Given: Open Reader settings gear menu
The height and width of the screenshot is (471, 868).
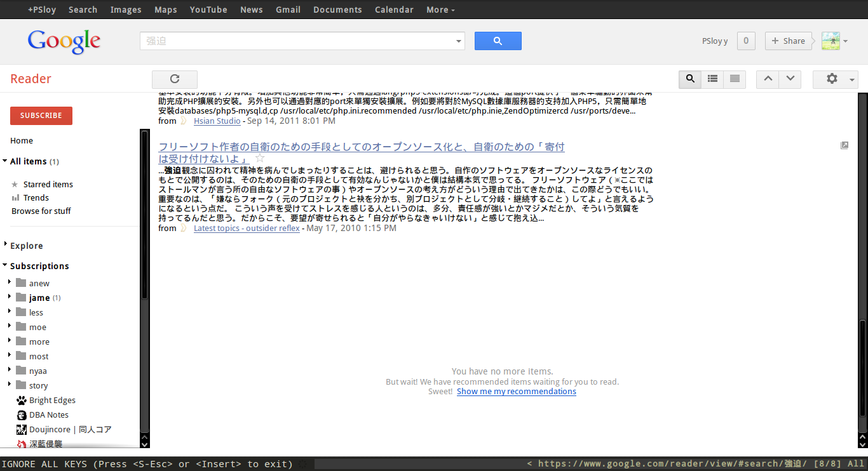Looking at the screenshot, I should (x=836, y=79).
